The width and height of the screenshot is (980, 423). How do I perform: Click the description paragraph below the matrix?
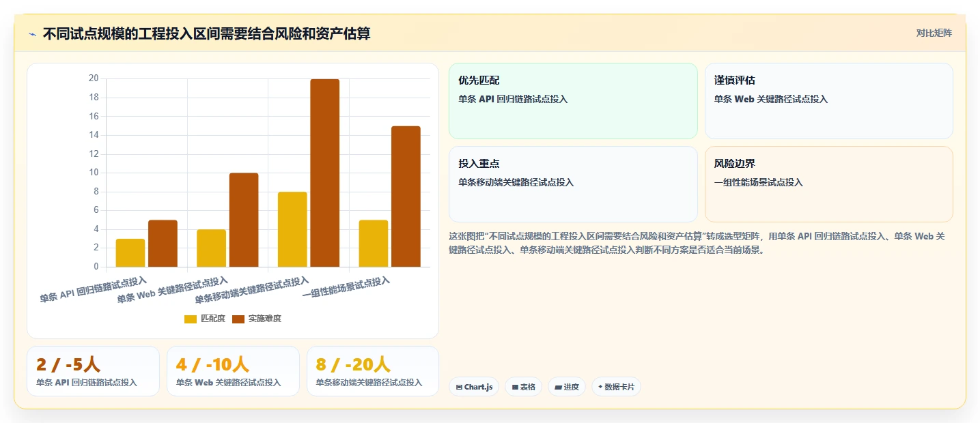pyautogui.click(x=697, y=243)
